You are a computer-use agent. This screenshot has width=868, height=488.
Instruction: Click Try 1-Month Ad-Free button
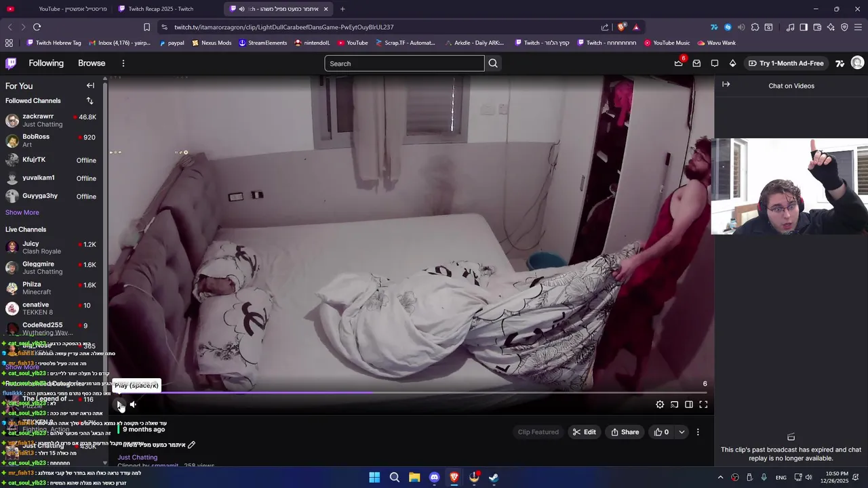click(786, 63)
